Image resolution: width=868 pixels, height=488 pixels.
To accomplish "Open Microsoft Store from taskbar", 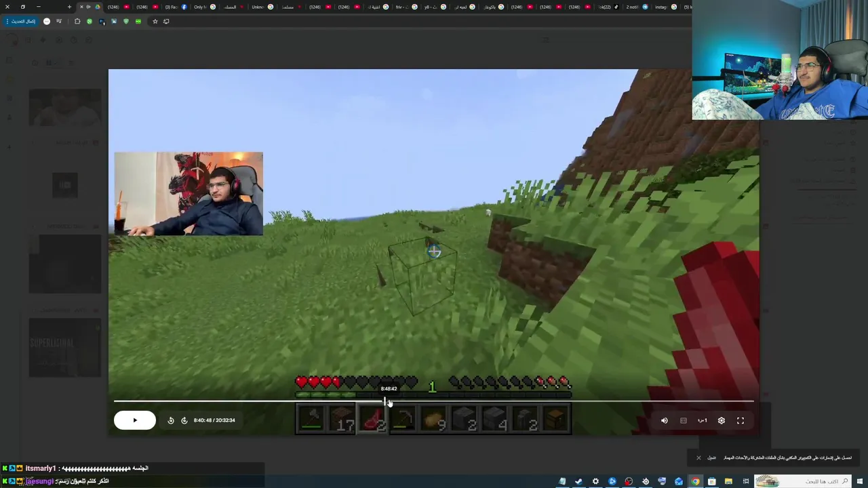I will point(712,481).
